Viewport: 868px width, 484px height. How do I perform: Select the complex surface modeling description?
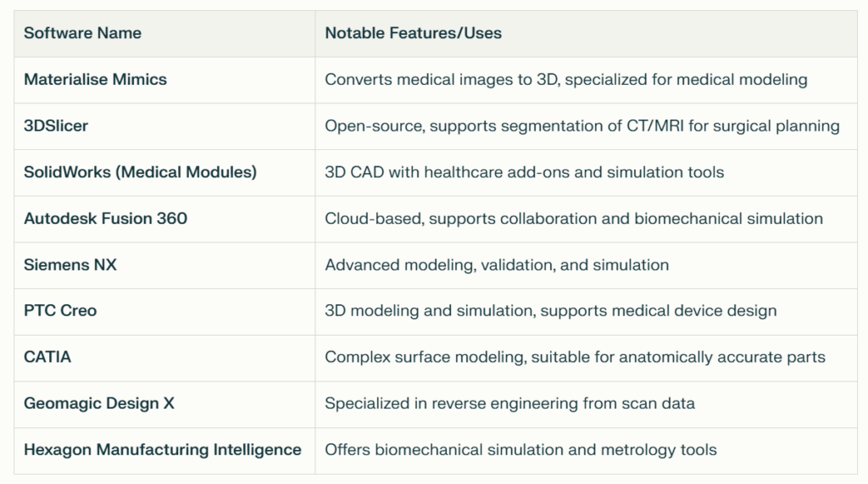tap(576, 357)
